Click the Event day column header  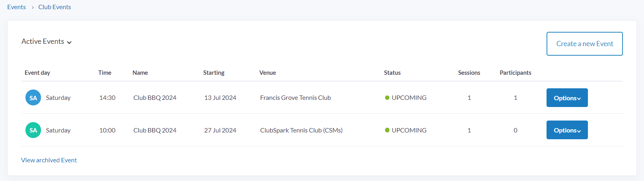coord(37,73)
